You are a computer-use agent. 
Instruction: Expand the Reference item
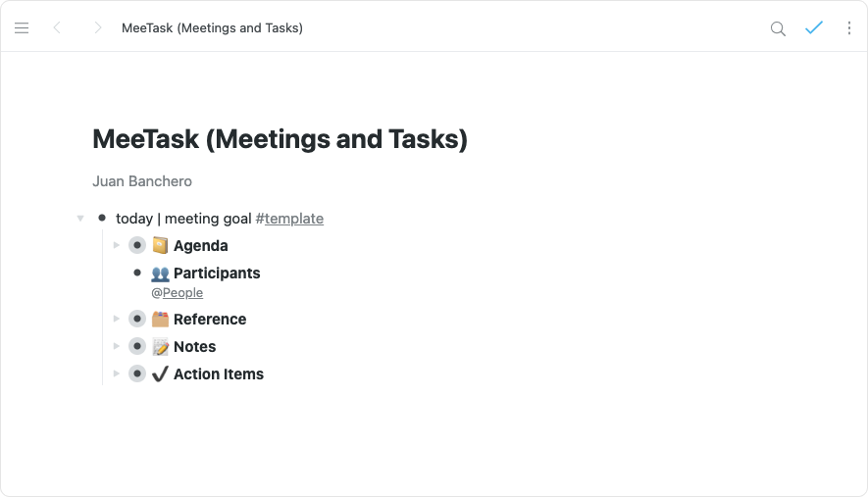[x=117, y=319]
